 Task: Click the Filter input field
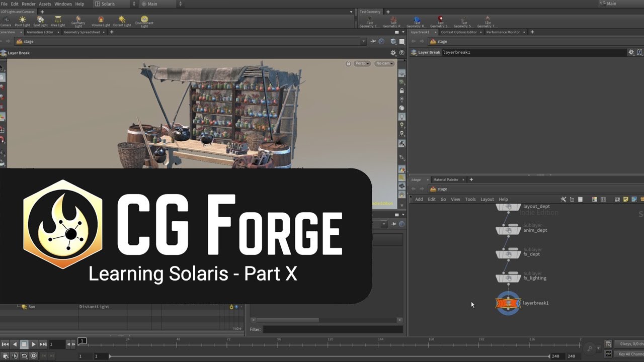click(x=333, y=329)
